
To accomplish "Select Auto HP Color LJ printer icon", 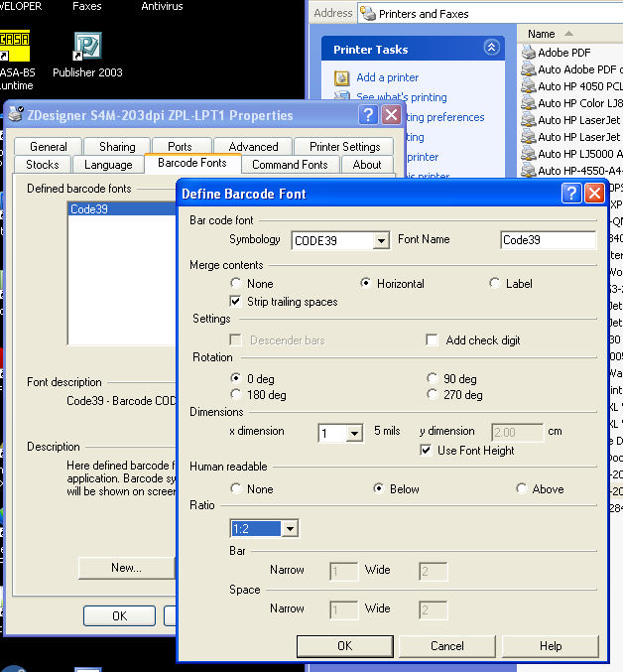I will coord(529,103).
